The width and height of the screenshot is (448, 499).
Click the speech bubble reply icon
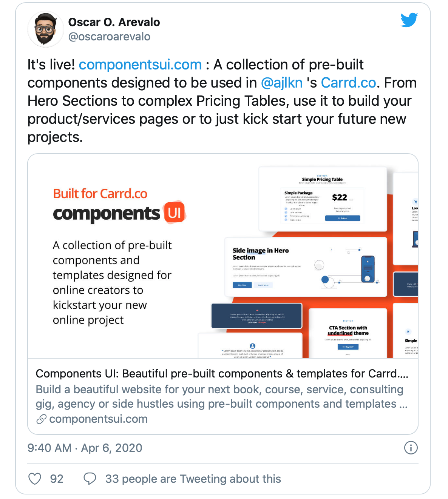click(90, 479)
